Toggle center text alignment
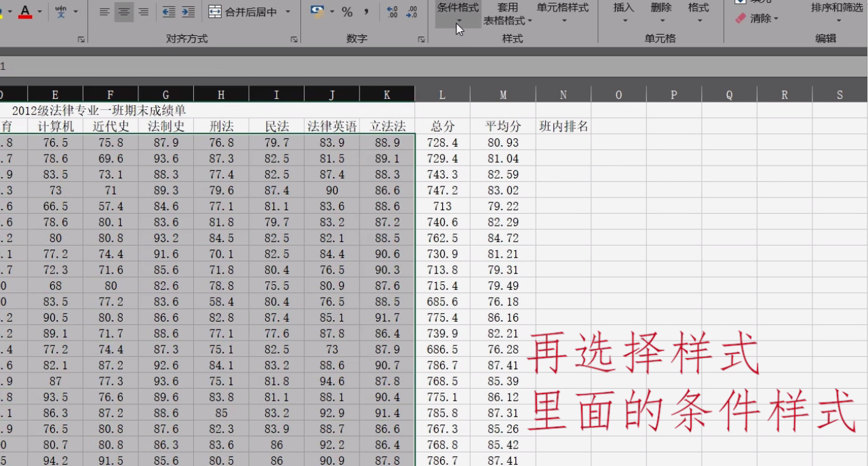The width and height of the screenshot is (868, 466). [123, 12]
